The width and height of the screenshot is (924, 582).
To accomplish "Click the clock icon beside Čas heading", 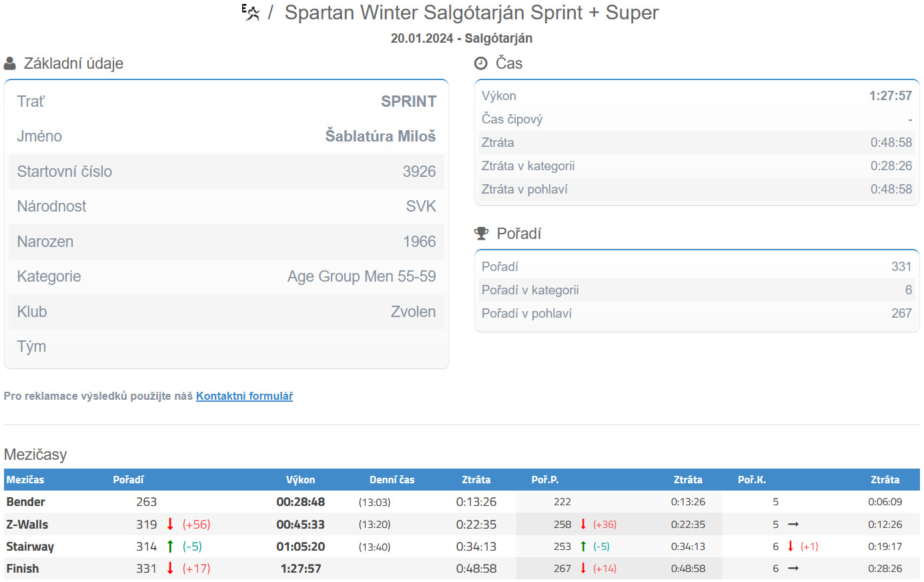I will 481,63.
